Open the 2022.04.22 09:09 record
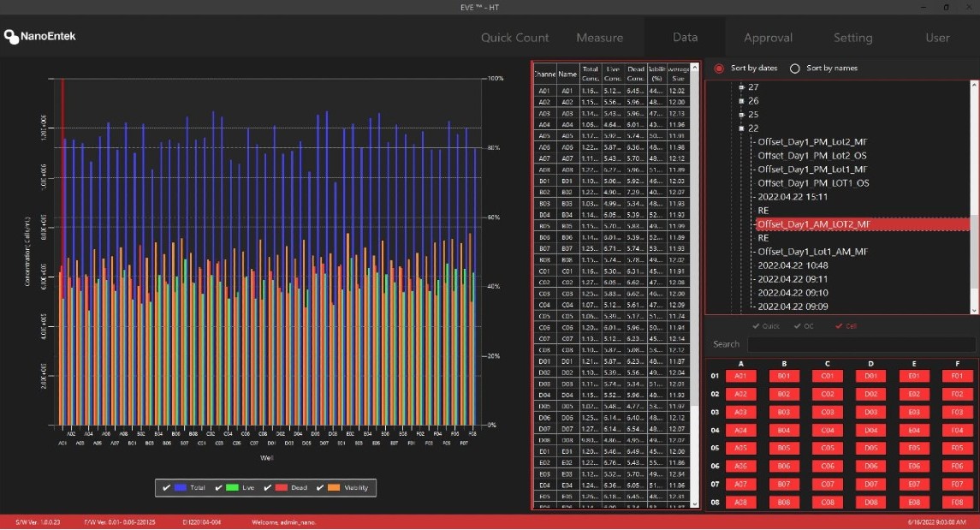Viewport: 980px width, 530px height. 793,307
